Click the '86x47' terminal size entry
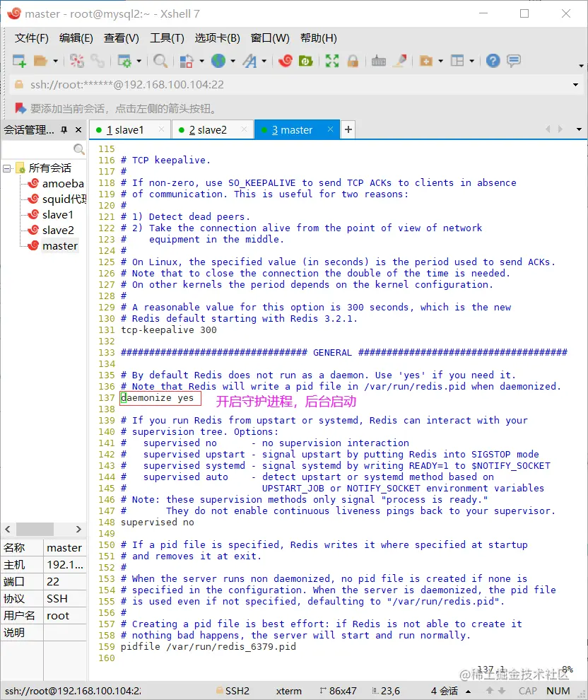The width and height of the screenshot is (588, 700). (x=338, y=691)
